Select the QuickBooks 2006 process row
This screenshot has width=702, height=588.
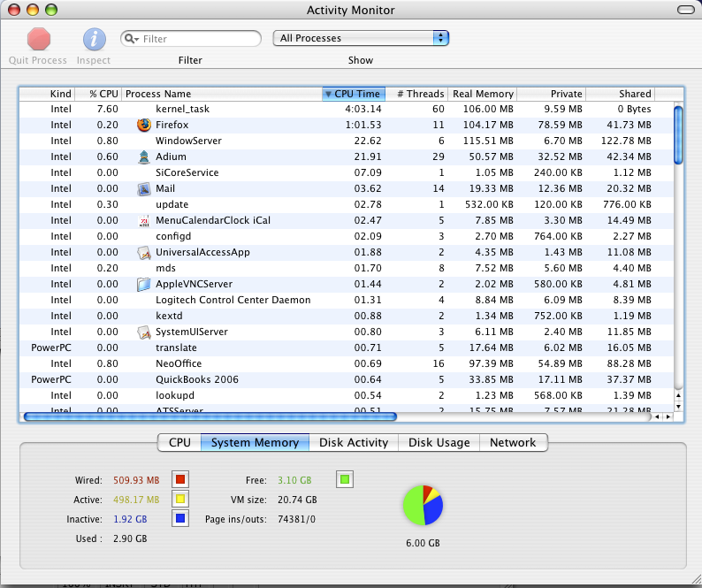pos(346,379)
